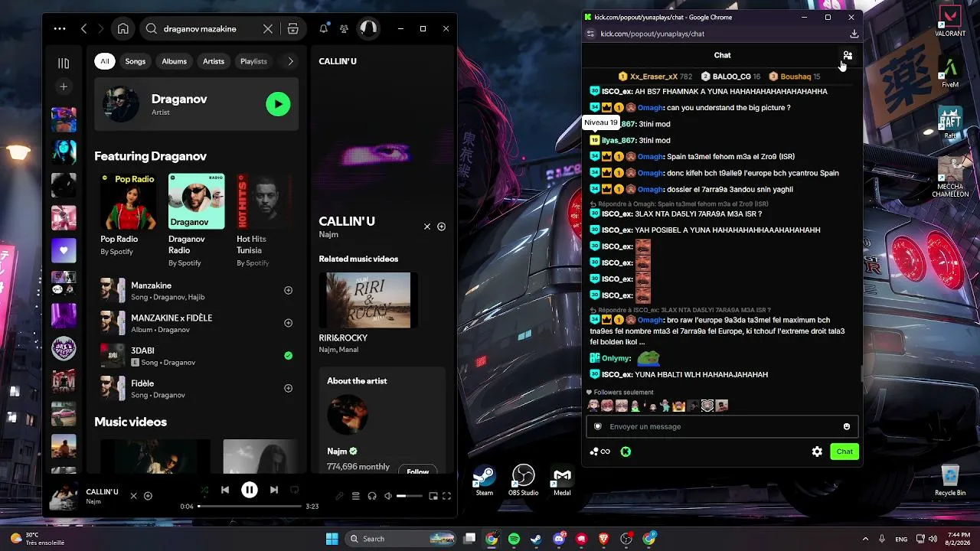The width and height of the screenshot is (980, 551).
Task: Go forward in Spotify navigation
Action: coord(101,29)
